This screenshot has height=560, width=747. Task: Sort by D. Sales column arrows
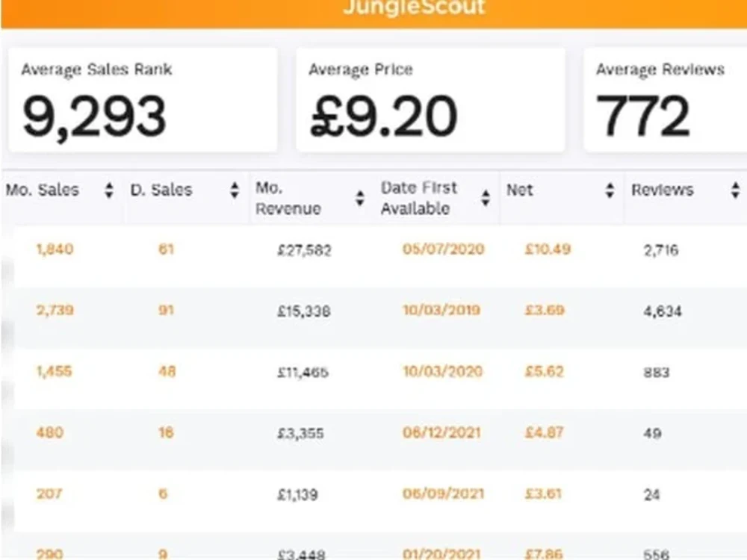coord(235,190)
